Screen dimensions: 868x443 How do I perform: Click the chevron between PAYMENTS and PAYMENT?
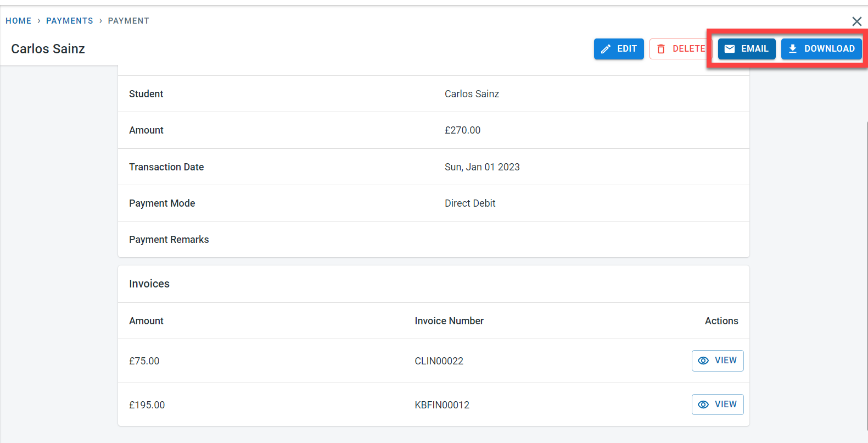point(100,21)
